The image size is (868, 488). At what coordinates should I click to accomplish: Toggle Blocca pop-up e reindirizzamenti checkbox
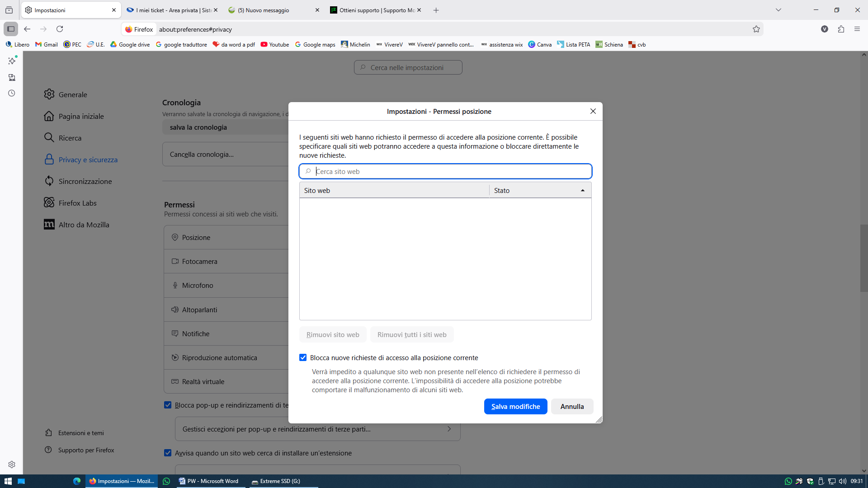[168, 405]
